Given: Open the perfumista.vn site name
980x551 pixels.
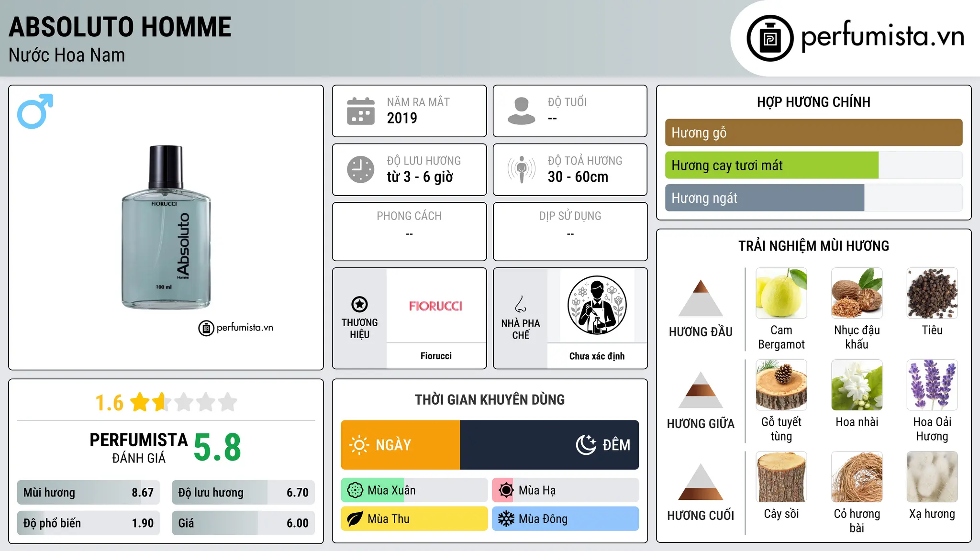Looking at the screenshot, I should [883, 36].
